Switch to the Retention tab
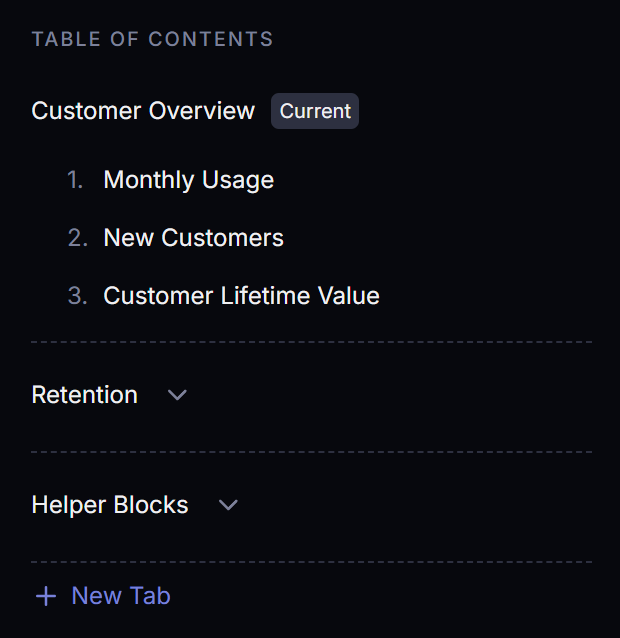Image resolution: width=620 pixels, height=638 pixels. [x=85, y=395]
